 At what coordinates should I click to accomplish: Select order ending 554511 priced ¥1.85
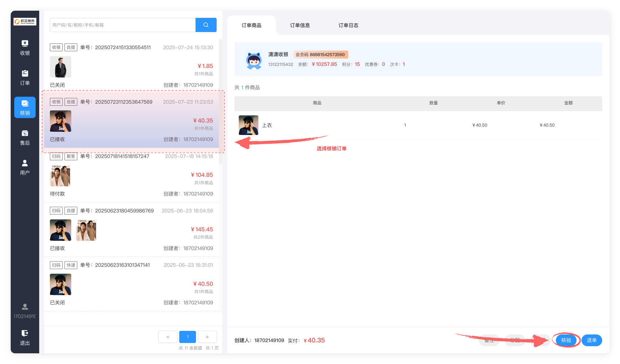pyautogui.click(x=131, y=66)
